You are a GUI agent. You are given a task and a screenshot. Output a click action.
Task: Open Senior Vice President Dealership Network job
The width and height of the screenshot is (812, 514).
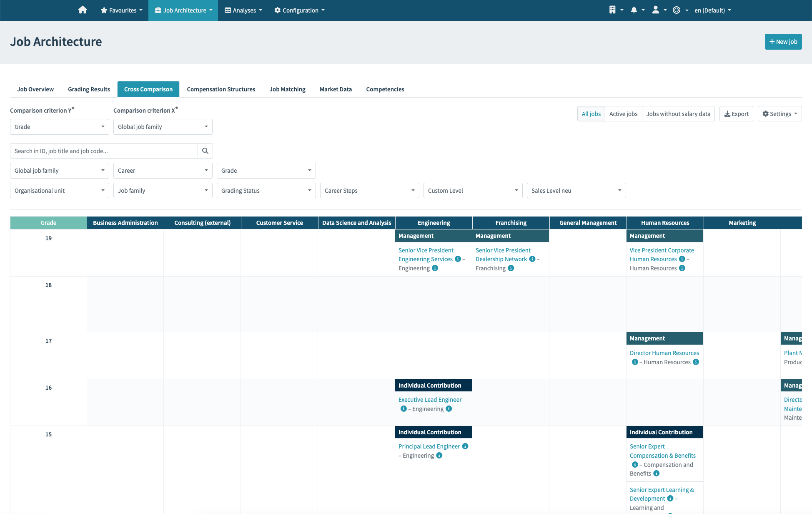click(503, 254)
